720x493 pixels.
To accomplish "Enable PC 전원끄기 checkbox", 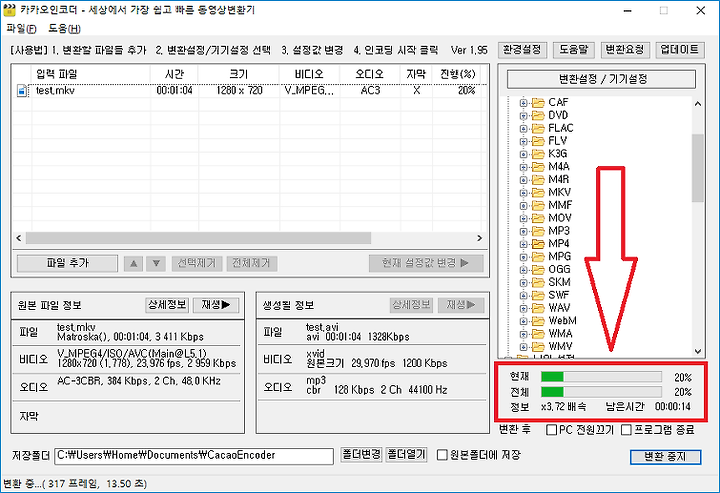I will (551, 430).
